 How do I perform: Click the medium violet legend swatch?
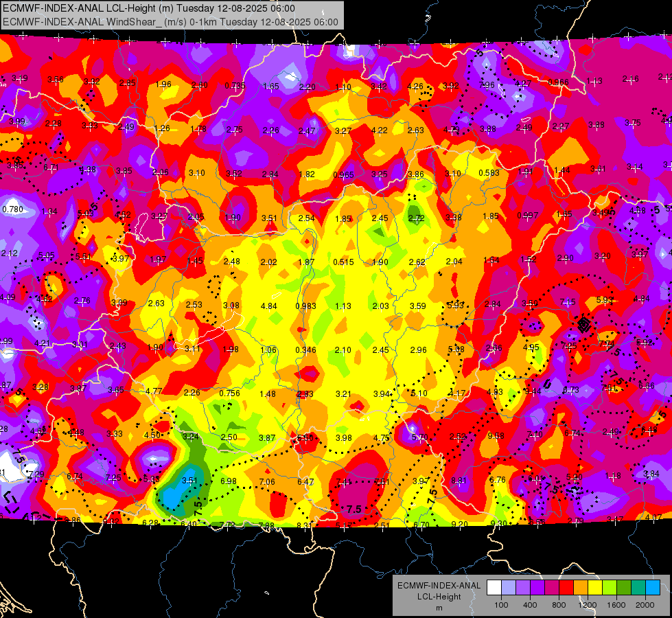click(523, 587)
